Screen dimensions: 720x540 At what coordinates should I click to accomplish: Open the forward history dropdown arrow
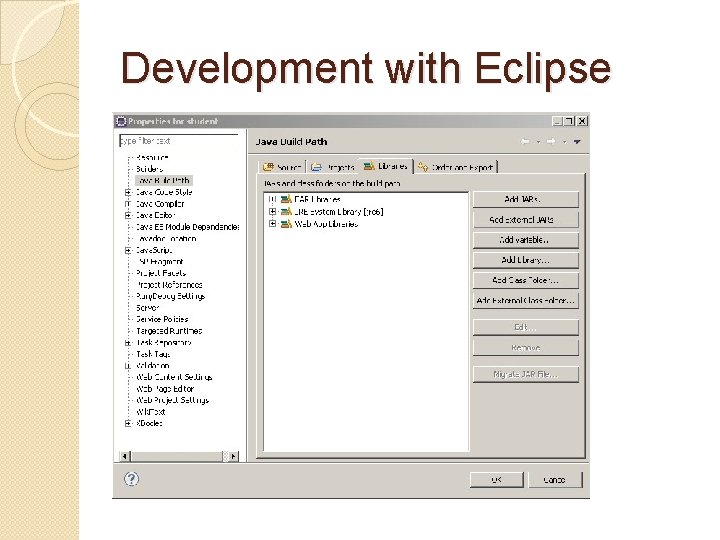coord(564,142)
